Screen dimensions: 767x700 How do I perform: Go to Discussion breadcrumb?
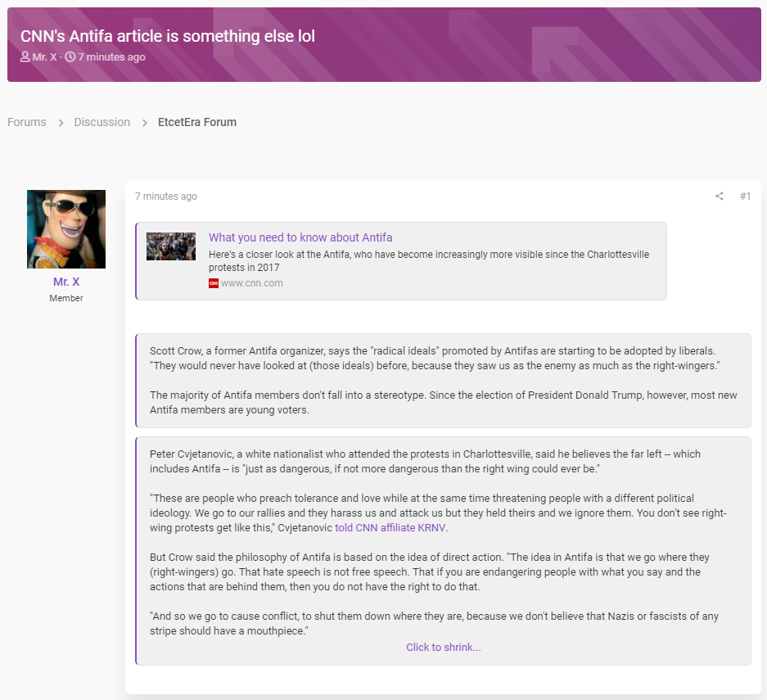102,122
